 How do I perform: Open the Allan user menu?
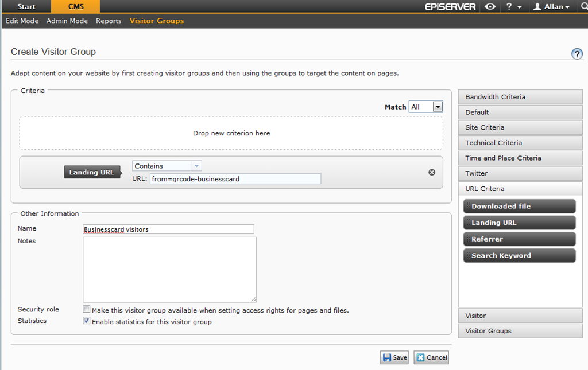[551, 7]
